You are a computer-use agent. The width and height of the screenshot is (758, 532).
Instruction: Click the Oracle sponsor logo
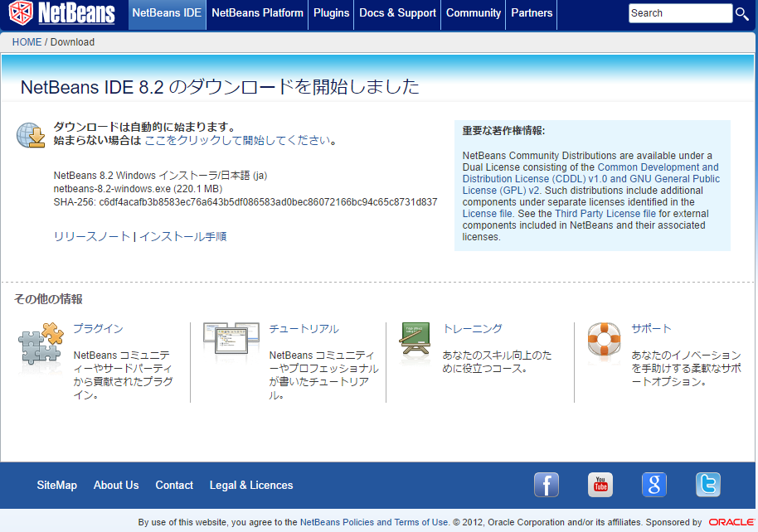731,522
